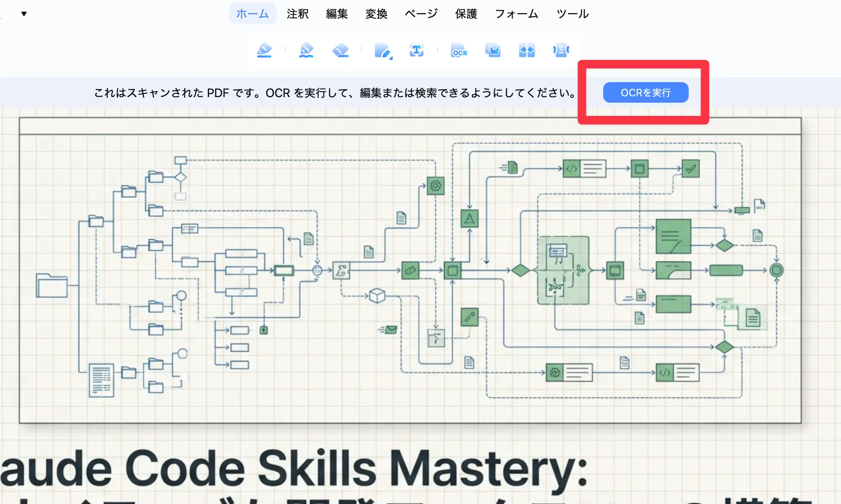Click the OCR toolbar icon
Viewport: 841px width, 504px height.
[x=459, y=50]
